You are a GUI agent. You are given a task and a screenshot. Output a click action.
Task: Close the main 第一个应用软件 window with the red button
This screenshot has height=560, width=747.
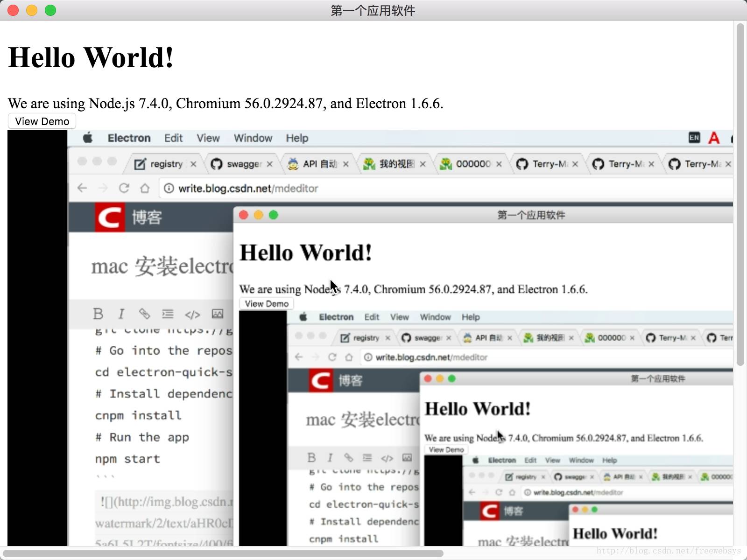13,10
